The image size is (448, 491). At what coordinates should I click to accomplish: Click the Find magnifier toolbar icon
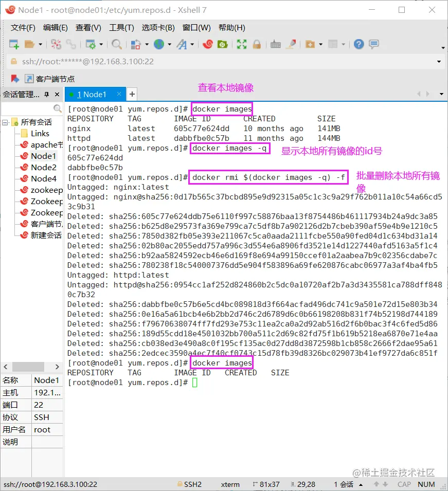117,44
